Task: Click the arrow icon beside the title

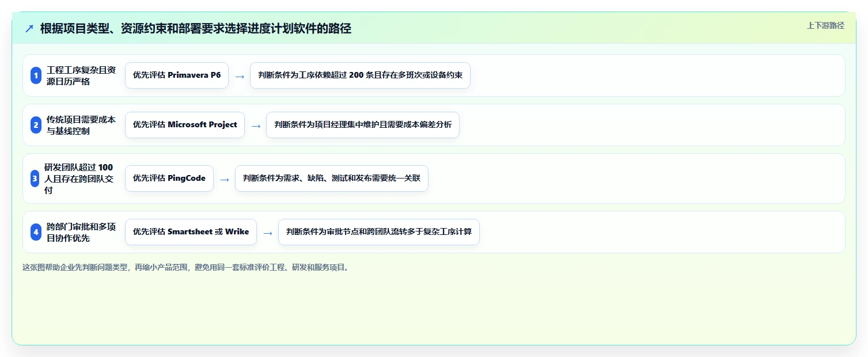Action: point(29,29)
